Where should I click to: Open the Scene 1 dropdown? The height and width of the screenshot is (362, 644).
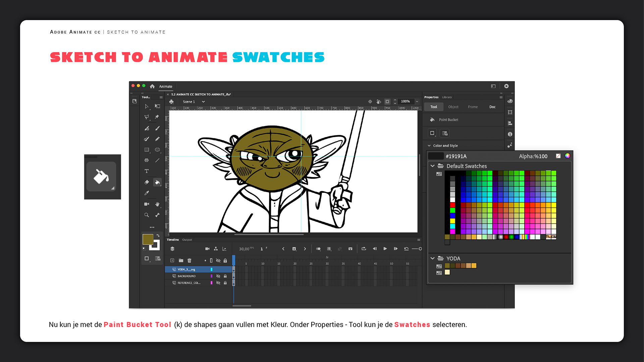click(x=203, y=102)
